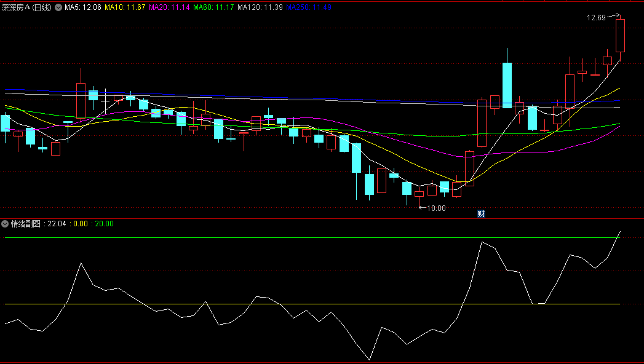Image resolution: width=644 pixels, height=364 pixels.
Task: Click the yellow 0.00 indicator value
Action: tap(81, 224)
